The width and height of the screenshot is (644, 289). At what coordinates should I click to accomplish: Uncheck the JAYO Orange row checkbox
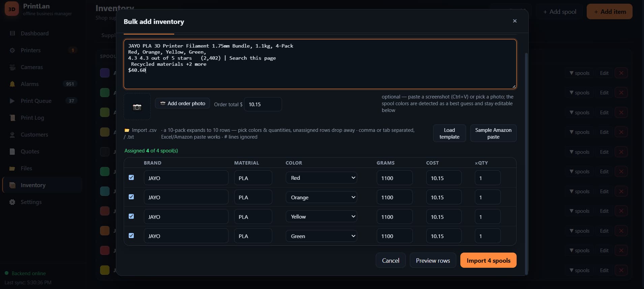(131, 197)
